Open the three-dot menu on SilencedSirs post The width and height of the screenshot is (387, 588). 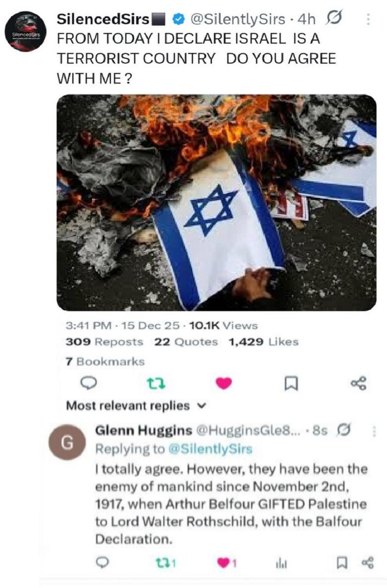[368, 19]
